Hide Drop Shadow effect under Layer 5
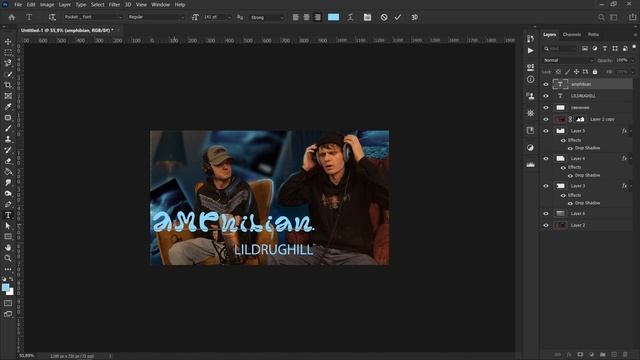 [x=570, y=148]
